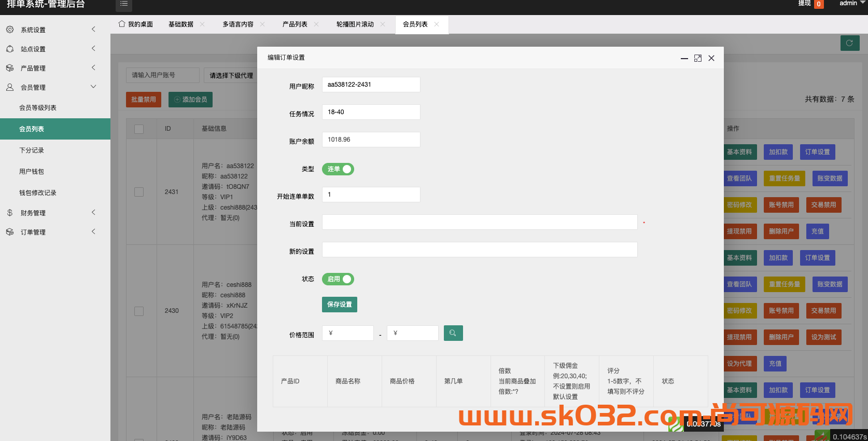Image resolution: width=868 pixels, height=441 pixels.
Task: Click the green refresh icon button
Action: click(x=850, y=43)
